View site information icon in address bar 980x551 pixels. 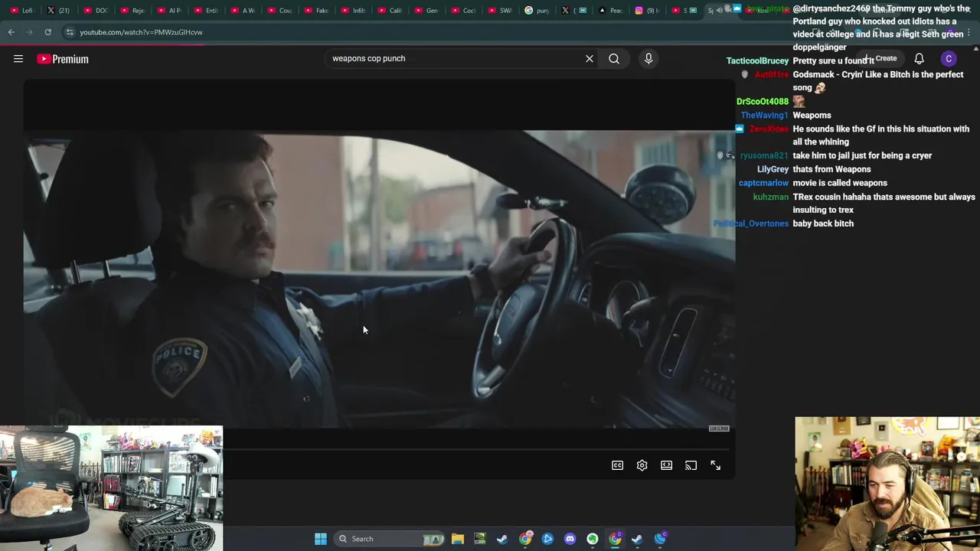[69, 32]
